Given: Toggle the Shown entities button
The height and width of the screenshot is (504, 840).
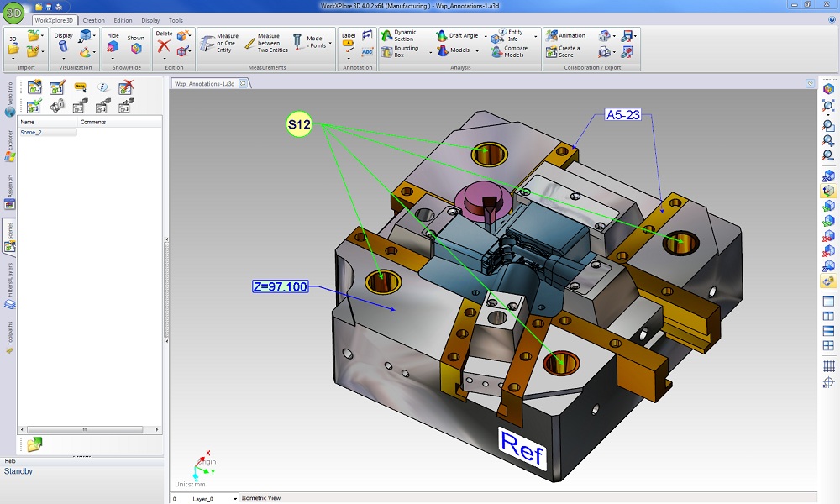Looking at the screenshot, I should click(135, 44).
